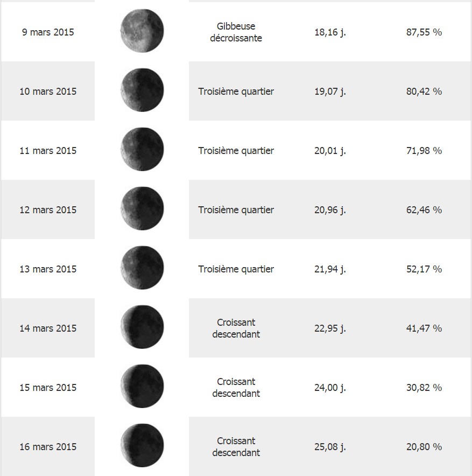Screen dimensions: 472x476
Task: Click the 20,80 % illumination value
Action: pyautogui.click(x=424, y=447)
